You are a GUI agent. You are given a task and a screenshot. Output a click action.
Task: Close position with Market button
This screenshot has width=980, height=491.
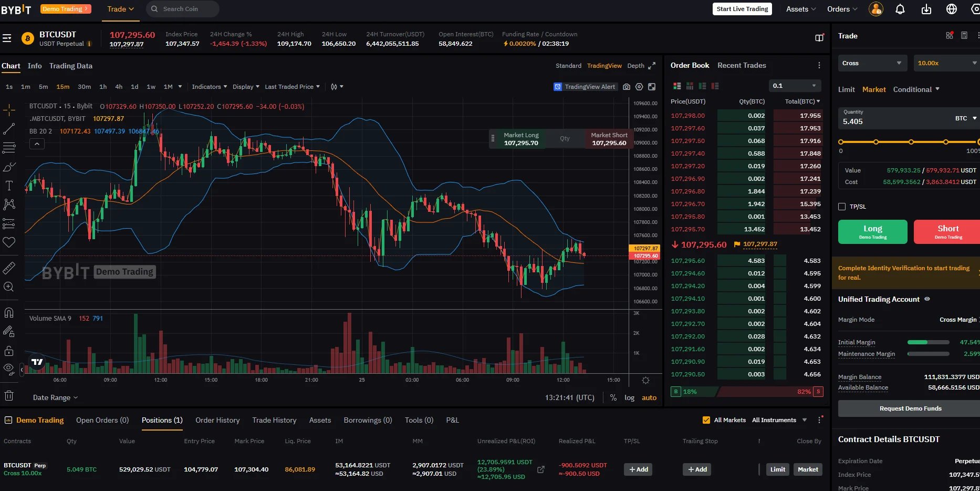tap(808, 469)
